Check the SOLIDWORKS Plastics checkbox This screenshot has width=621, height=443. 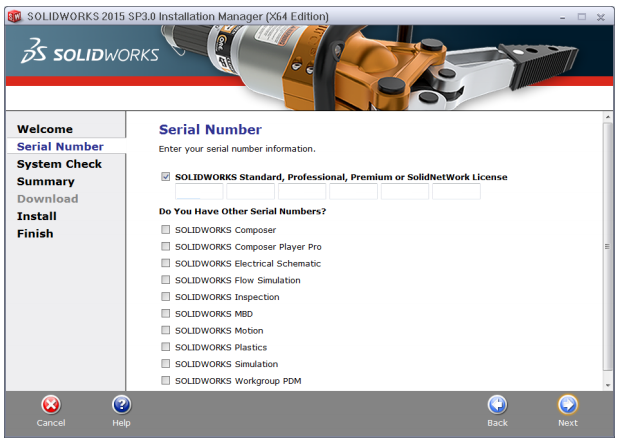[166, 347]
